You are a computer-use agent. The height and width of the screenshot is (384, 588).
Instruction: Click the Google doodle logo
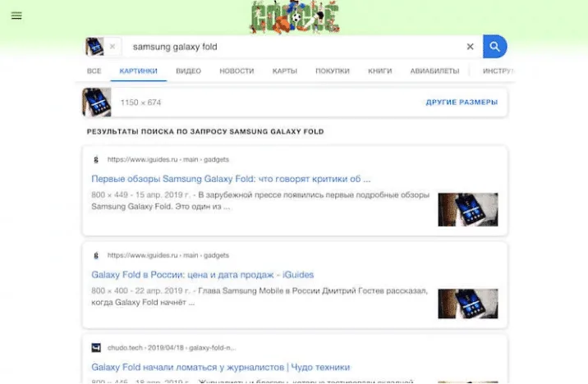(295, 17)
